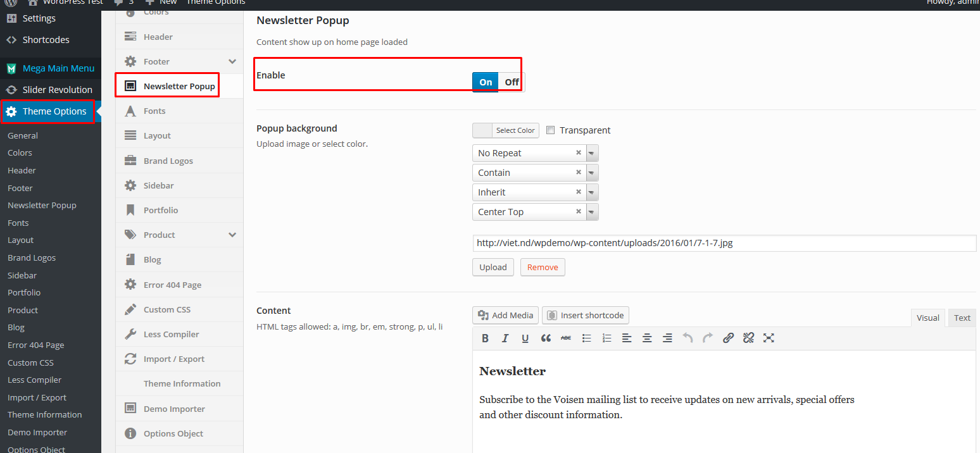The height and width of the screenshot is (453, 980).
Task: Enable the Newsletter Popup by clicking On
Action: [484, 82]
